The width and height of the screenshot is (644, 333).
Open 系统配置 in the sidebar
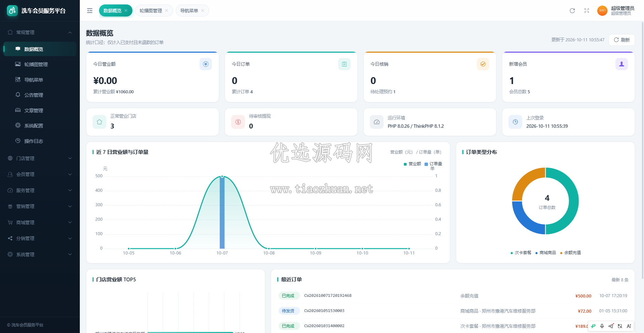point(40,126)
